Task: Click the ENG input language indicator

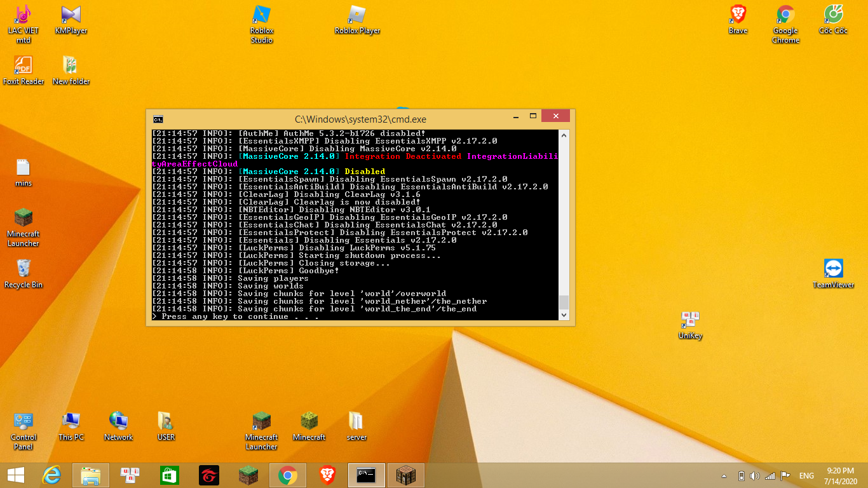Action: click(x=806, y=476)
